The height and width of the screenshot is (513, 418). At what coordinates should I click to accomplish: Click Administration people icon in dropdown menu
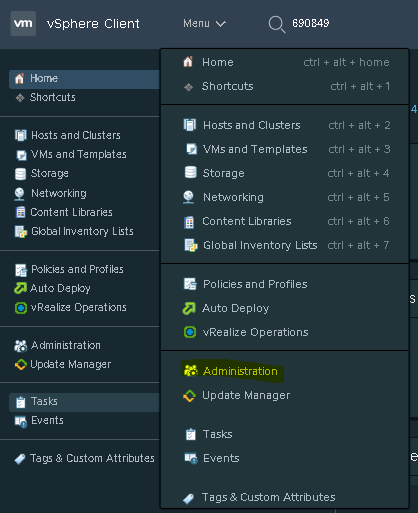(191, 371)
